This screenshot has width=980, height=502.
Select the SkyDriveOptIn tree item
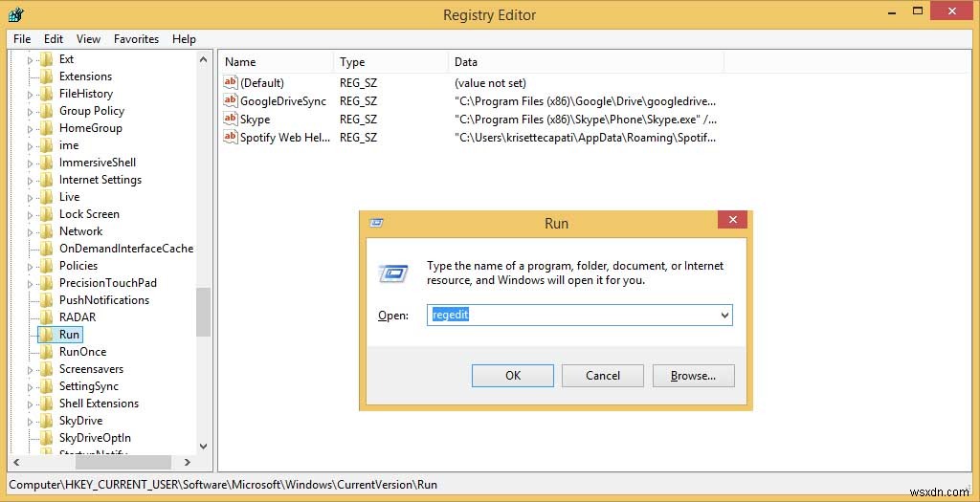click(95, 438)
